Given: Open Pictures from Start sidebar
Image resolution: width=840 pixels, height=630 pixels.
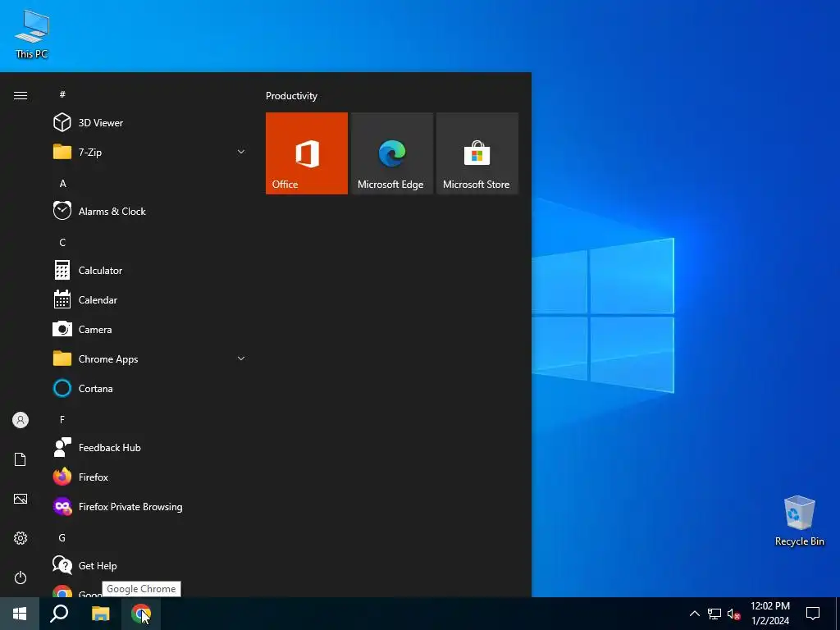Looking at the screenshot, I should pos(21,499).
